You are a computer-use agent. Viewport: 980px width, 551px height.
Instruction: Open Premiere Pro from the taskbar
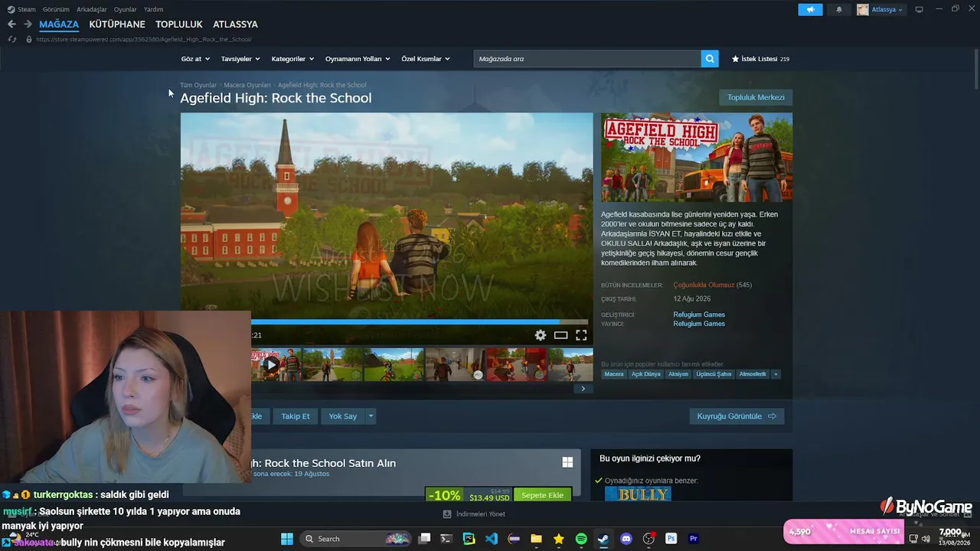[694, 539]
